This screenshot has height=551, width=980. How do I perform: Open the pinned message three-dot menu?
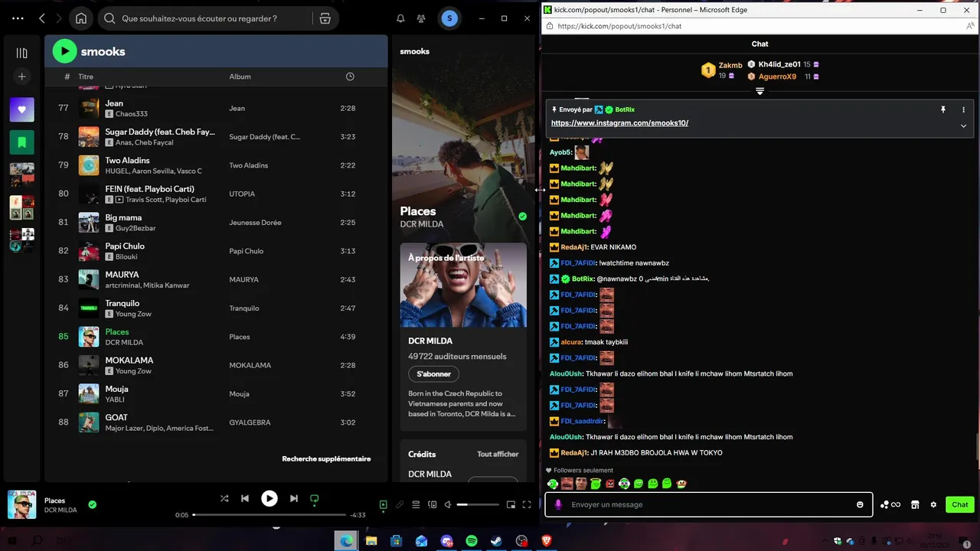point(963,109)
